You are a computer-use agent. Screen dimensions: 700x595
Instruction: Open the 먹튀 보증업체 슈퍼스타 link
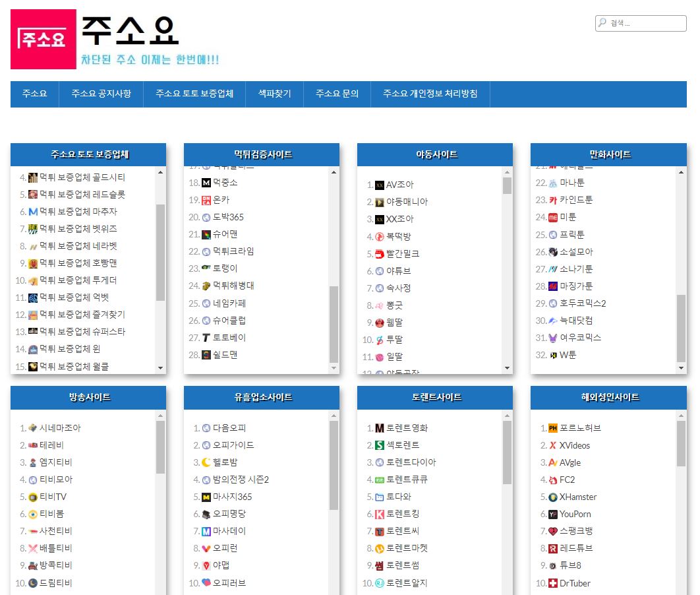(82, 332)
